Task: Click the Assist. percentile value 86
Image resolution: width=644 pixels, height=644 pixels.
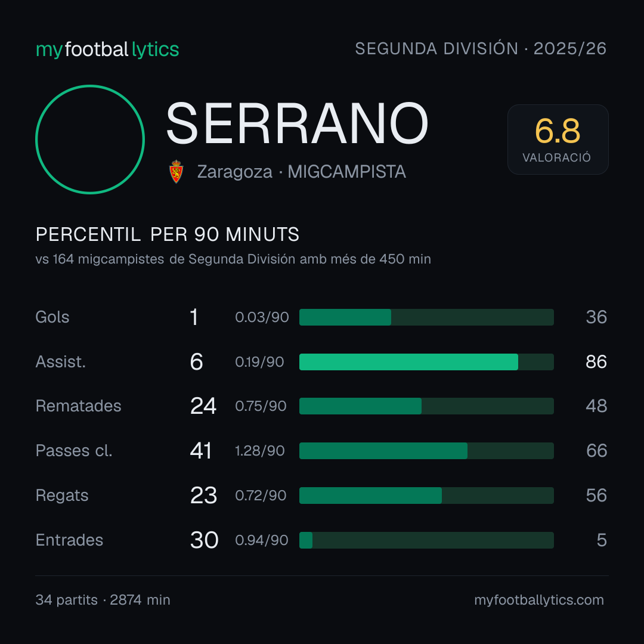Action: click(596, 362)
